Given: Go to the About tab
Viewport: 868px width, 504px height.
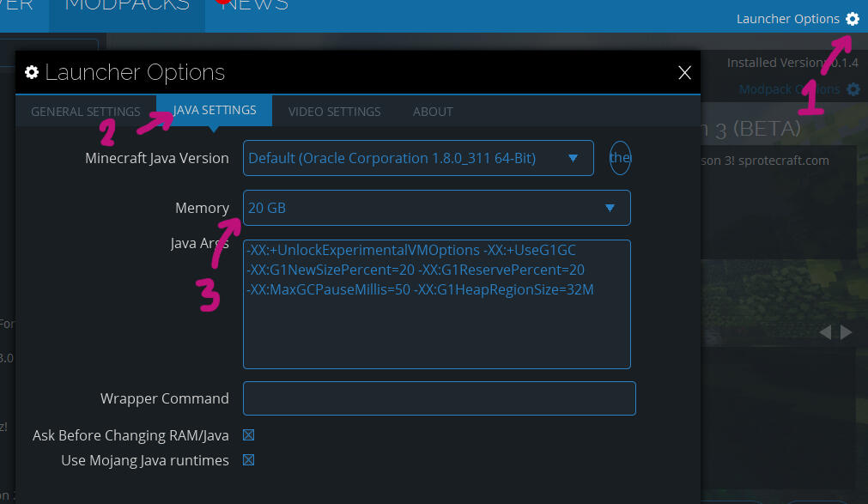Looking at the screenshot, I should [x=433, y=112].
